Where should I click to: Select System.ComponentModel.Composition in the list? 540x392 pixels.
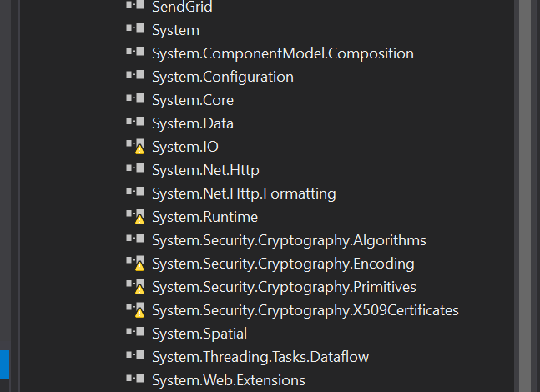coord(283,53)
